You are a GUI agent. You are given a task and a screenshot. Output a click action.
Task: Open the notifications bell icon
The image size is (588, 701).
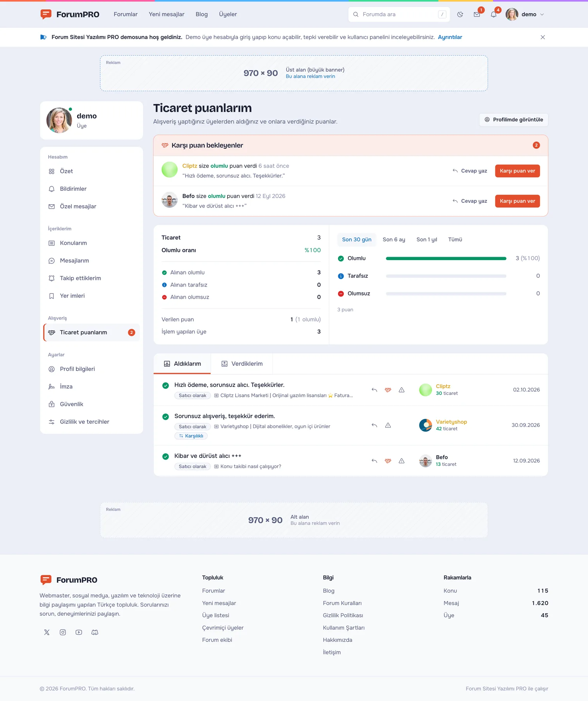494,14
